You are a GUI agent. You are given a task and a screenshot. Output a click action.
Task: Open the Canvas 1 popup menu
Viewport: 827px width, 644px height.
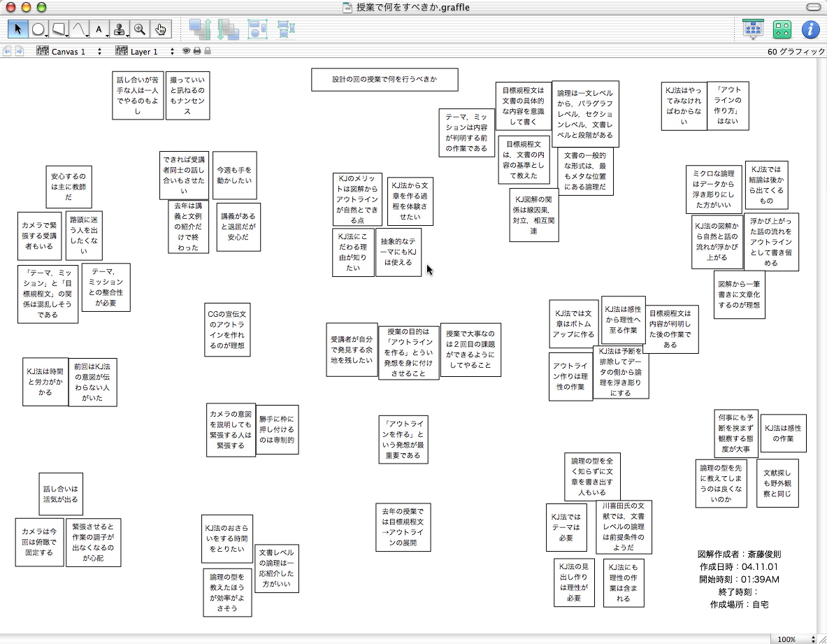point(69,52)
